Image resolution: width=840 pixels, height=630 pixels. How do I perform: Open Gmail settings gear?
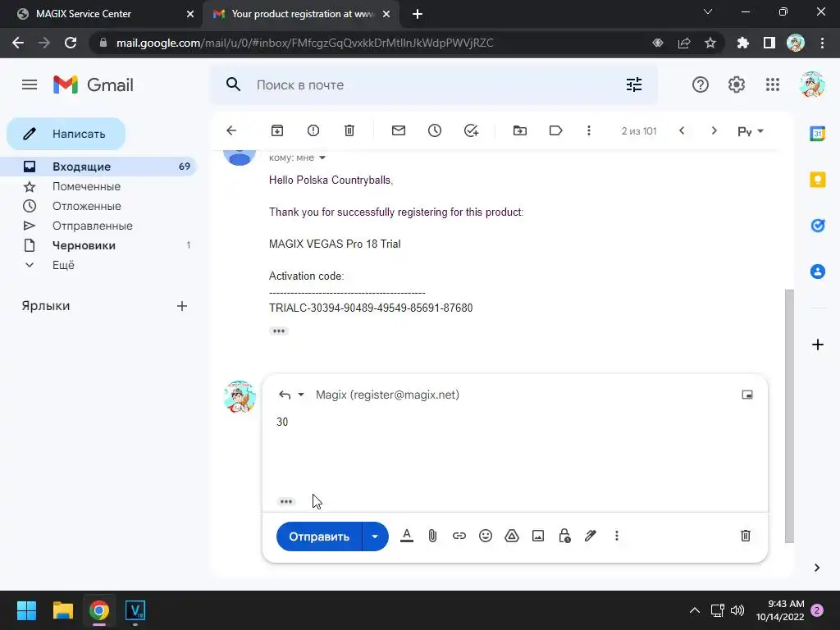pos(737,84)
